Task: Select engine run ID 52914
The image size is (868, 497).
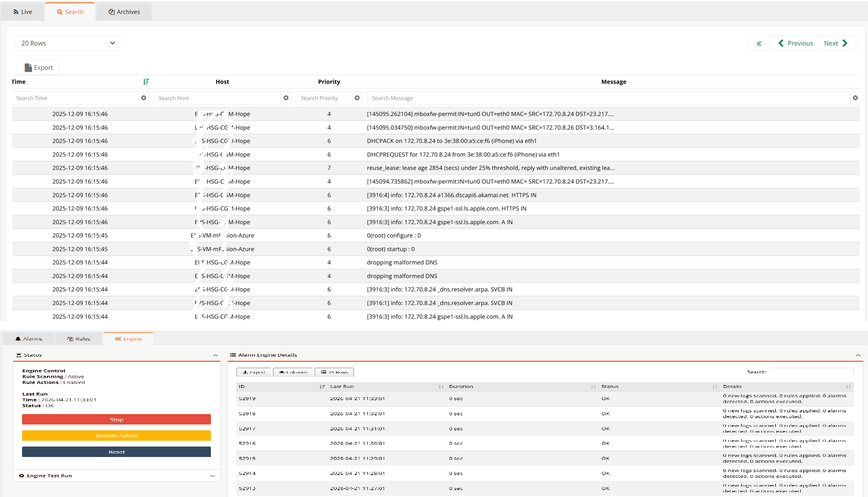Action: coord(247,473)
